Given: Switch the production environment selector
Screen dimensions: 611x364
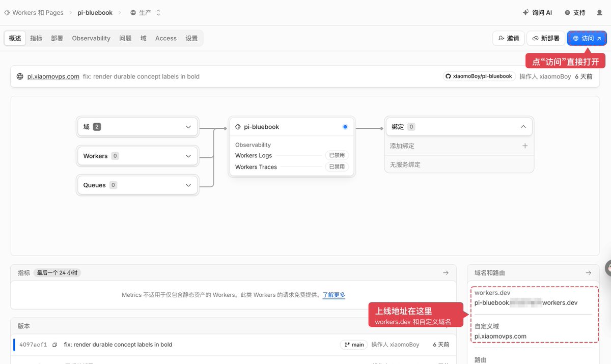Looking at the screenshot, I should 146,13.
